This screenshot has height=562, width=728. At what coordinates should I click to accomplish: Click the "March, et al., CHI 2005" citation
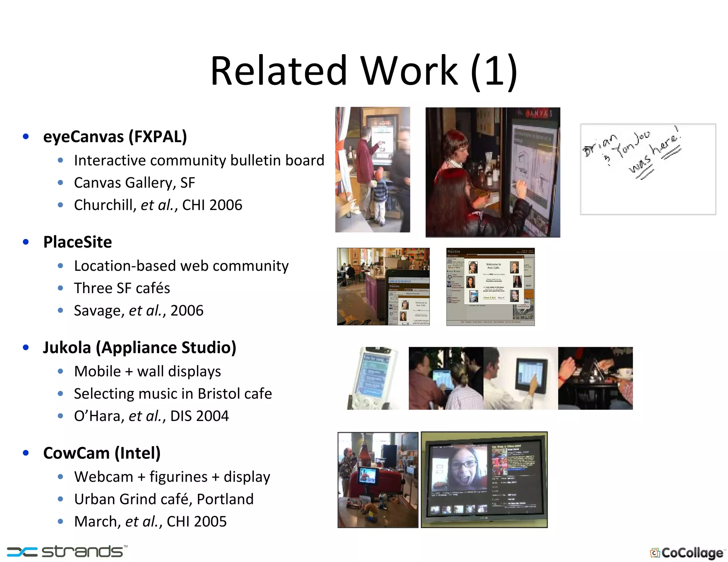click(x=150, y=522)
